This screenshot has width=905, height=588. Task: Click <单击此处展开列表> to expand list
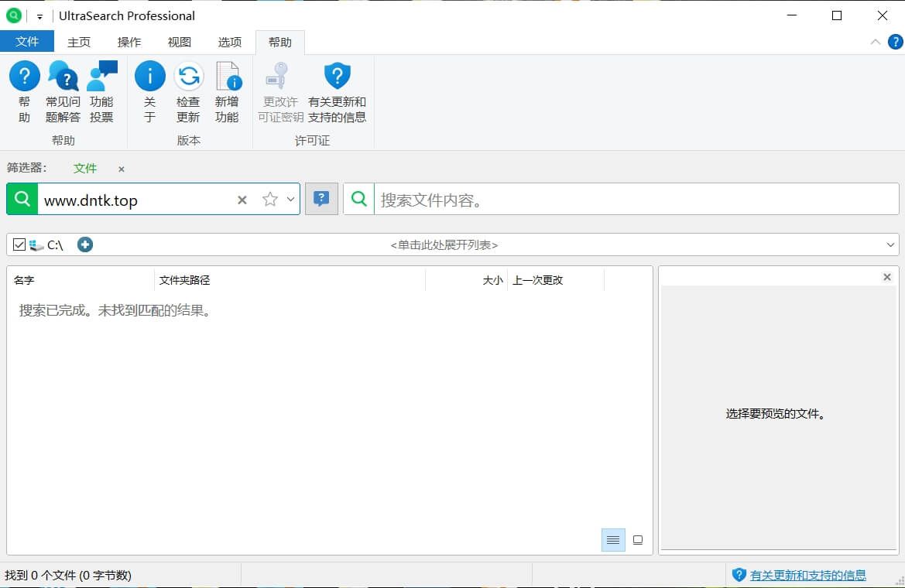(x=444, y=244)
